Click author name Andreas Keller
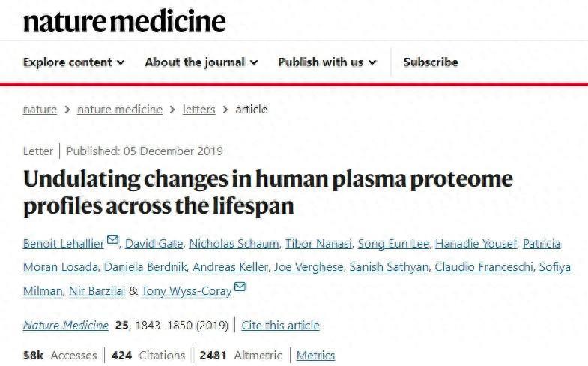Image resolution: width=588 pixels, height=366 pixels. click(x=225, y=267)
